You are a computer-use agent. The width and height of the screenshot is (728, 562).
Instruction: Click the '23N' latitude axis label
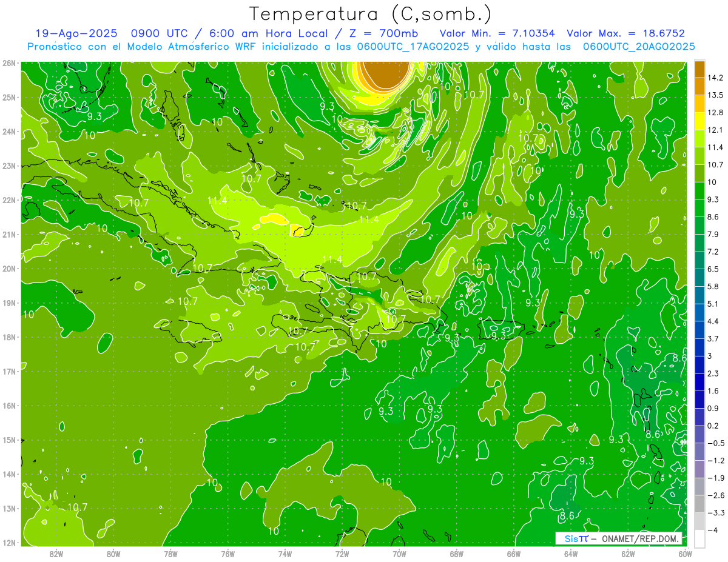(x=8, y=166)
